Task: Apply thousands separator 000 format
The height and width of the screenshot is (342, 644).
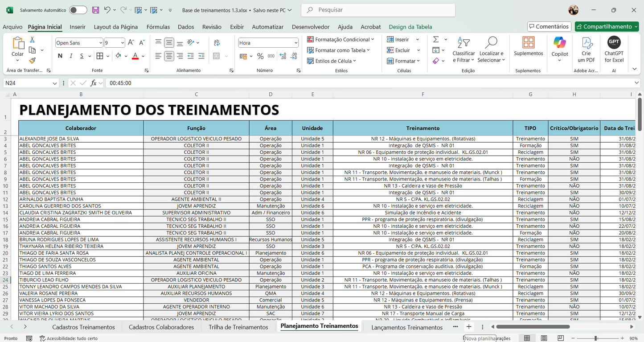Action: [271, 56]
